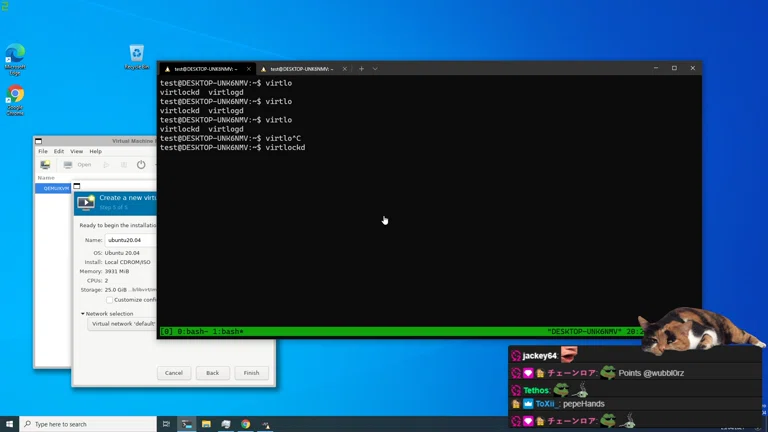Switch to first terminal tab test@DESKTOP-UNK6NMV
Image resolution: width=768 pixels, height=432 pixels.
[206, 69]
